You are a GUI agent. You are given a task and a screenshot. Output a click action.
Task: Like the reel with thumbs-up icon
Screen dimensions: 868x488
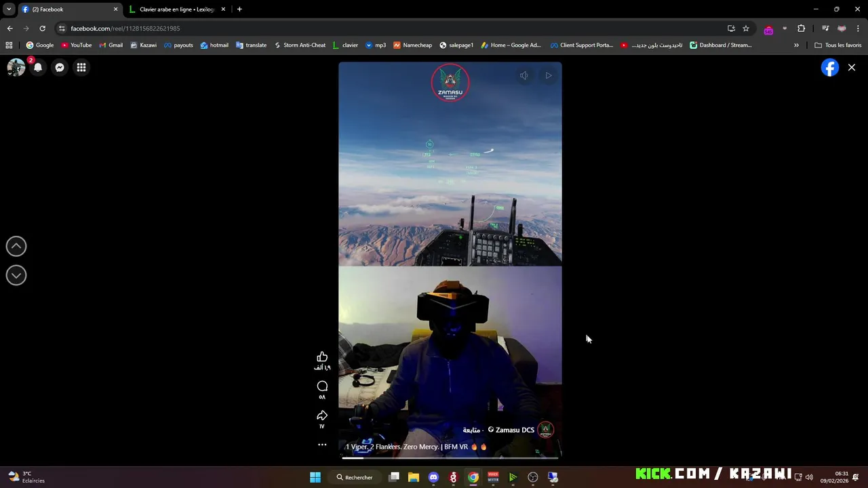[x=322, y=357]
